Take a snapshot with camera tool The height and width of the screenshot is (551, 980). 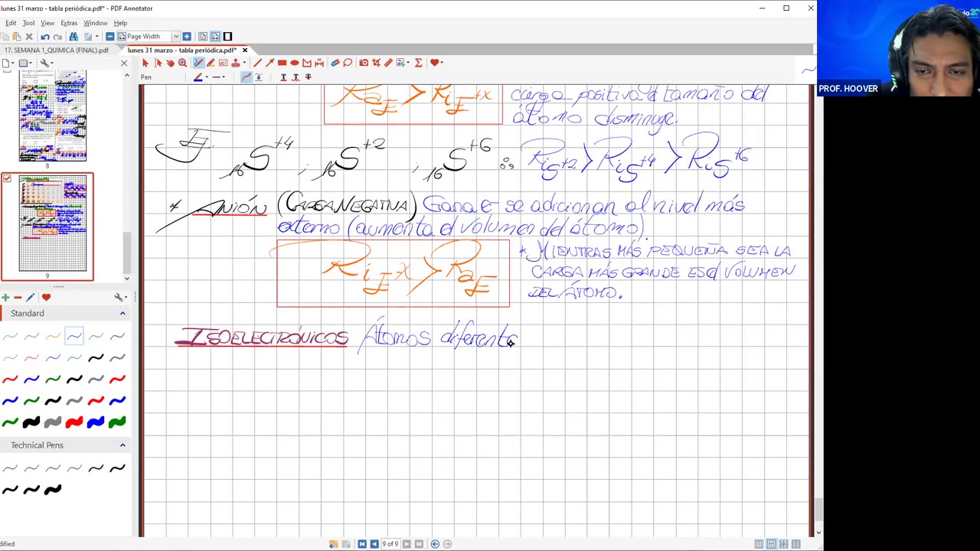364,63
